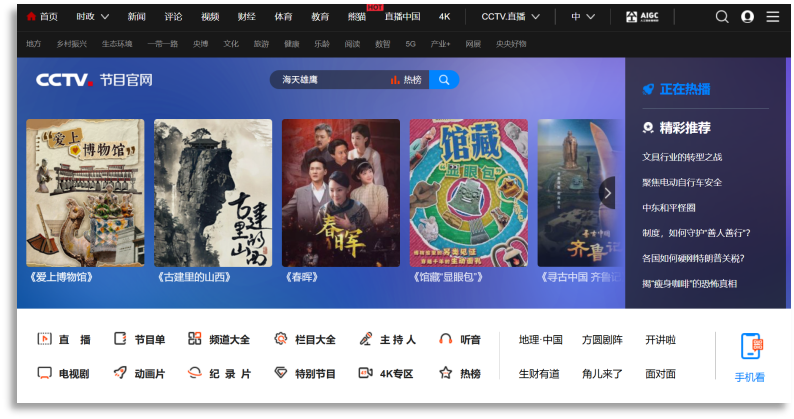Go to 乡村振兴 in secondary nav
This screenshot has height=419, width=794.
[x=72, y=44]
